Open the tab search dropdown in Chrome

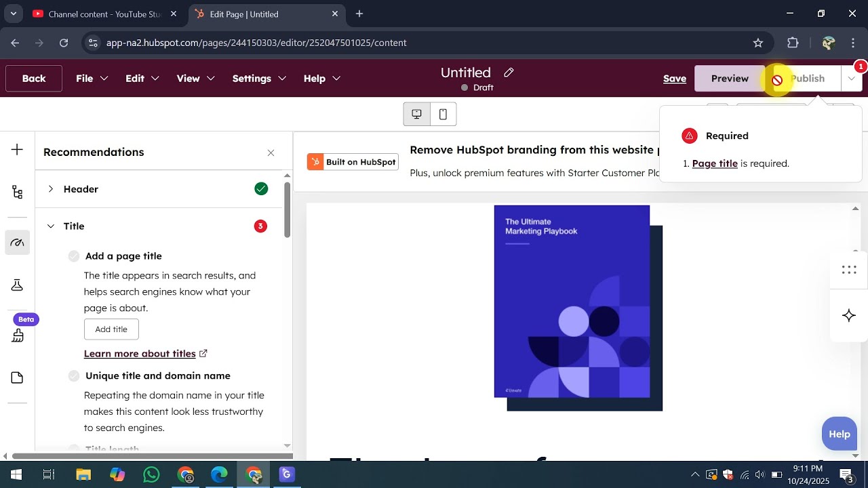[13, 14]
